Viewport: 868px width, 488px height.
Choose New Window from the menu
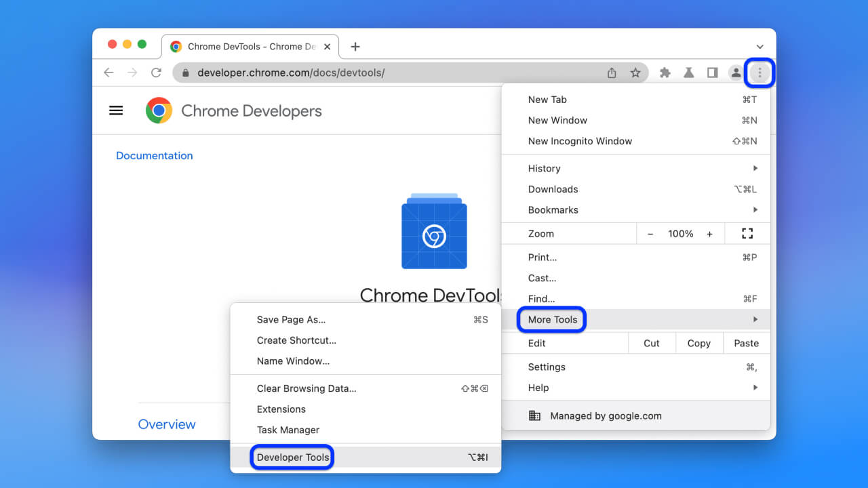pos(636,121)
